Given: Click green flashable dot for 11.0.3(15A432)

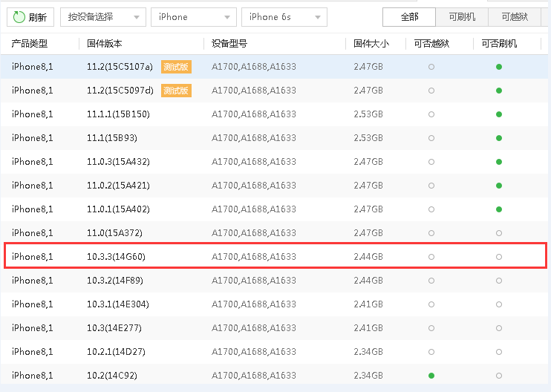Looking at the screenshot, I should tap(499, 162).
